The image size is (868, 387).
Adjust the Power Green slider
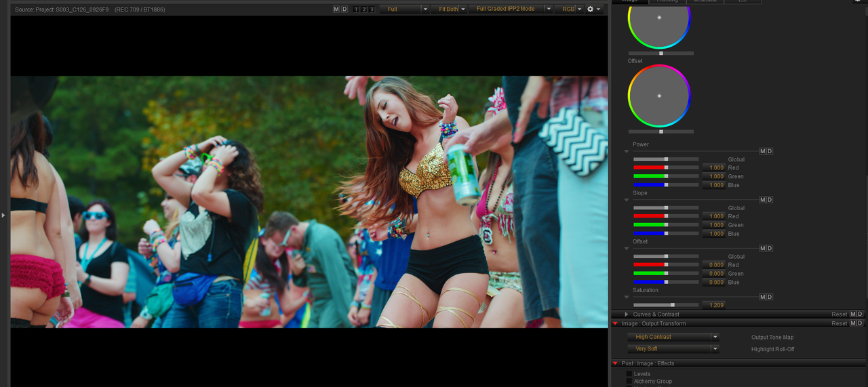click(x=666, y=176)
